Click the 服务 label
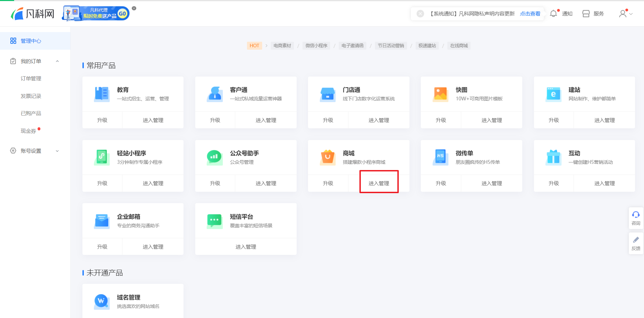This screenshot has width=644, height=318. click(x=598, y=14)
